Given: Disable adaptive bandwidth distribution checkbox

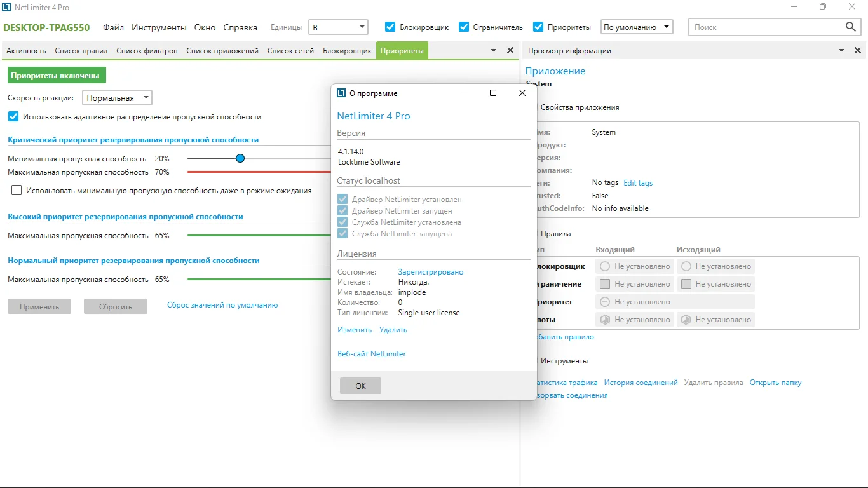Looking at the screenshot, I should 13,116.
